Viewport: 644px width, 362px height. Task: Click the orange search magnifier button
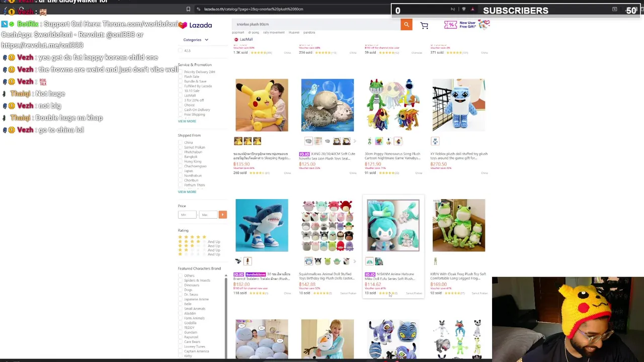coord(406,24)
